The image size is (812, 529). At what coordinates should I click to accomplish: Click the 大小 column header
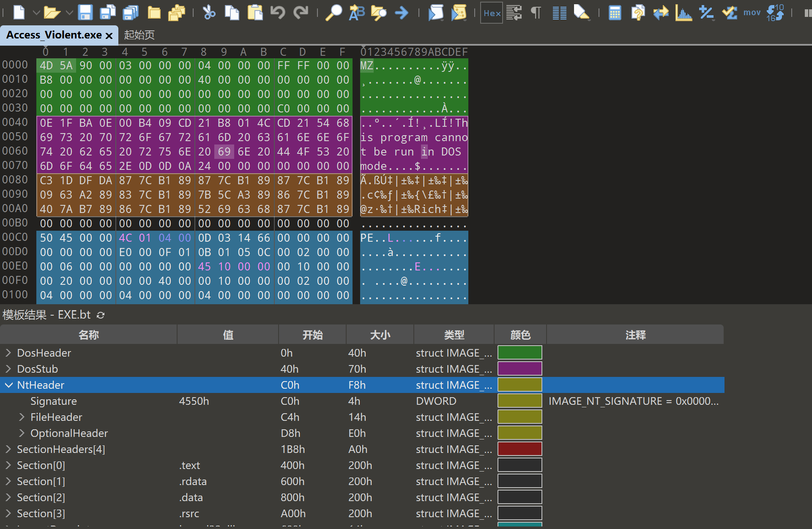(380, 335)
